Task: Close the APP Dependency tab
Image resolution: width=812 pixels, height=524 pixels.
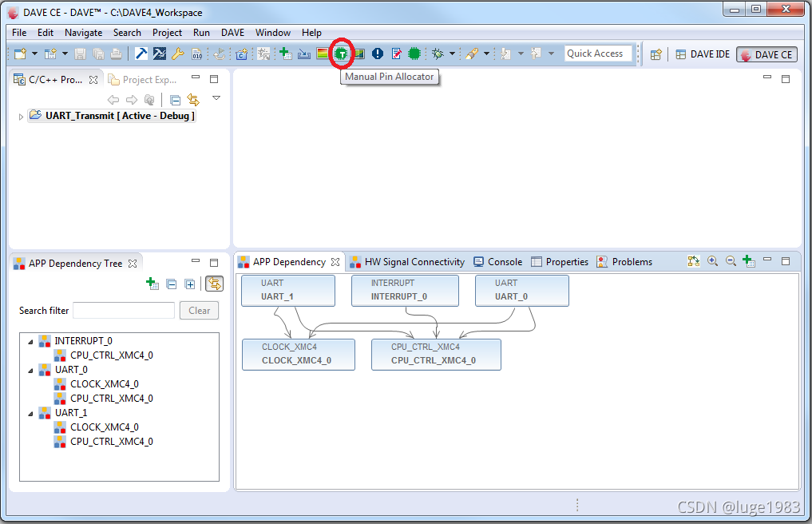Action: 335,262
